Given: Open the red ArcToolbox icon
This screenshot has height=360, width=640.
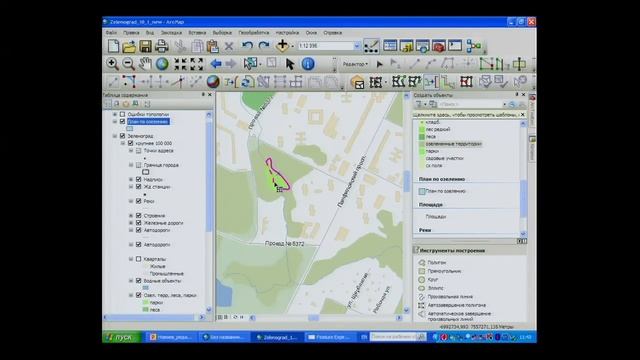Looking at the screenshot, I should coord(438,46).
